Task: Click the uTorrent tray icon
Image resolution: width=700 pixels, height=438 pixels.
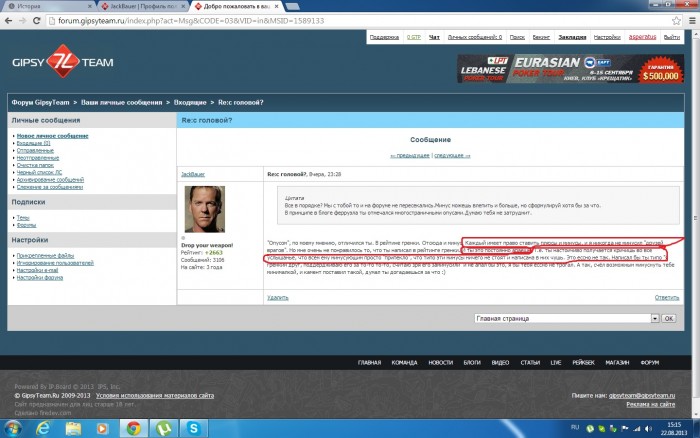Action: click(590, 429)
